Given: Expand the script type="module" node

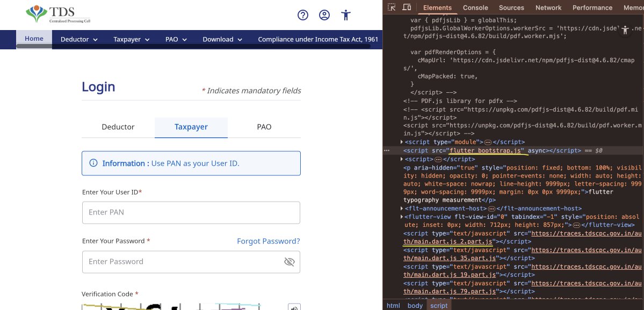Looking at the screenshot, I should pyautogui.click(x=402, y=142).
